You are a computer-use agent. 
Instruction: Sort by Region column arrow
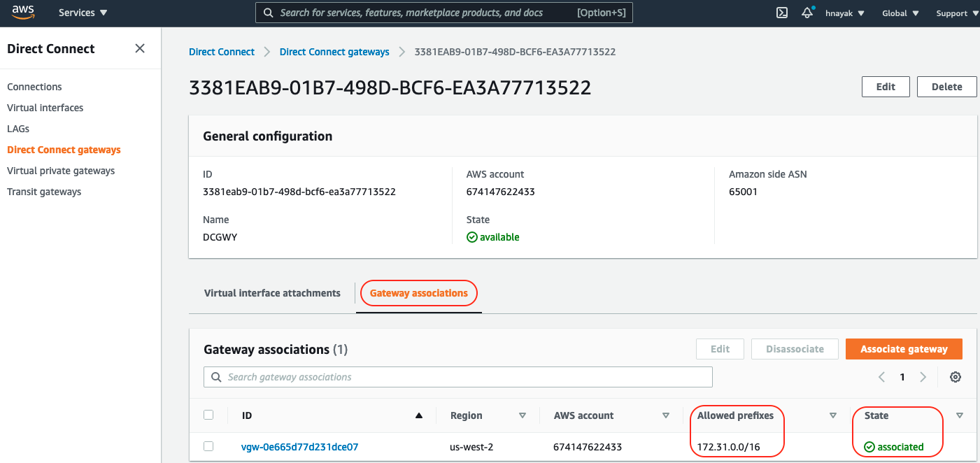pos(522,415)
